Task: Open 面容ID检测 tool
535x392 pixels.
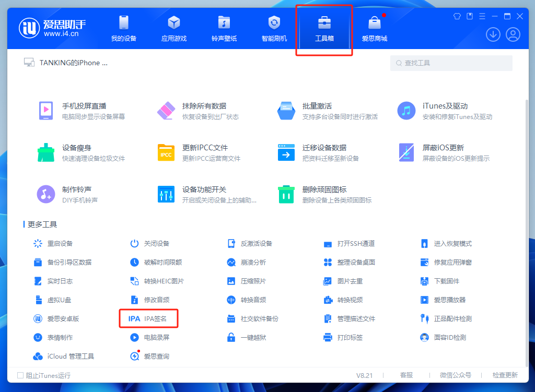Action: (443, 337)
